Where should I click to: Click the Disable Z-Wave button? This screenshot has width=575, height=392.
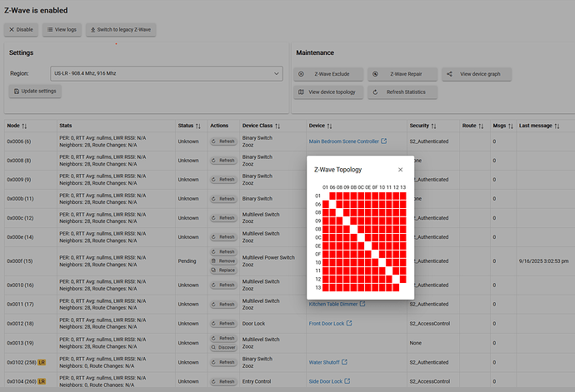22,29
